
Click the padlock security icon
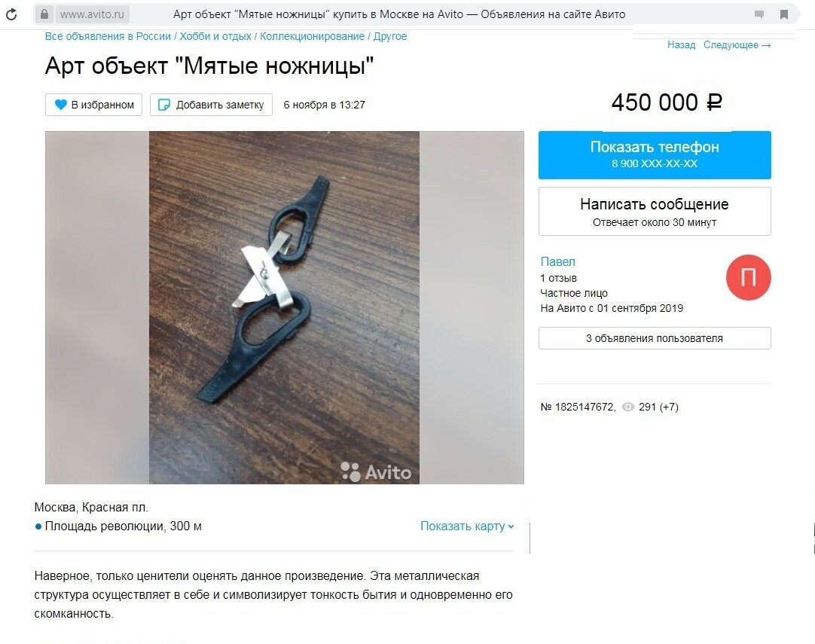tap(44, 14)
